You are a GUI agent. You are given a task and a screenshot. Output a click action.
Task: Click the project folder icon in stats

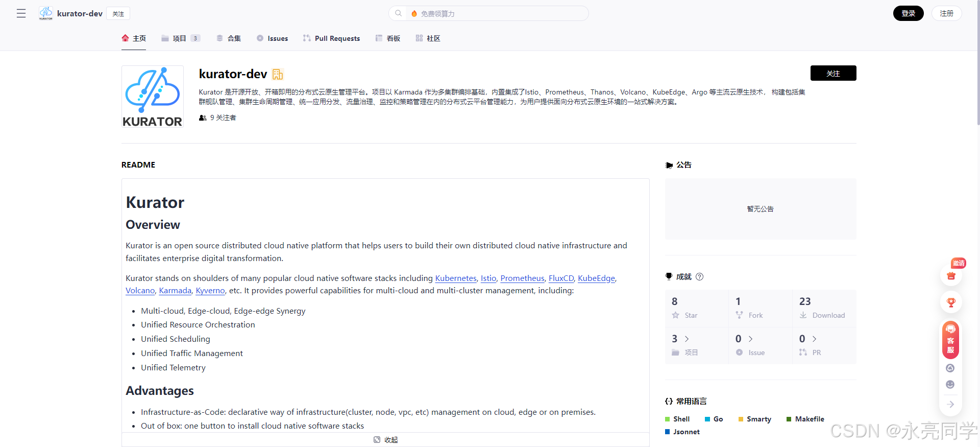pyautogui.click(x=676, y=352)
